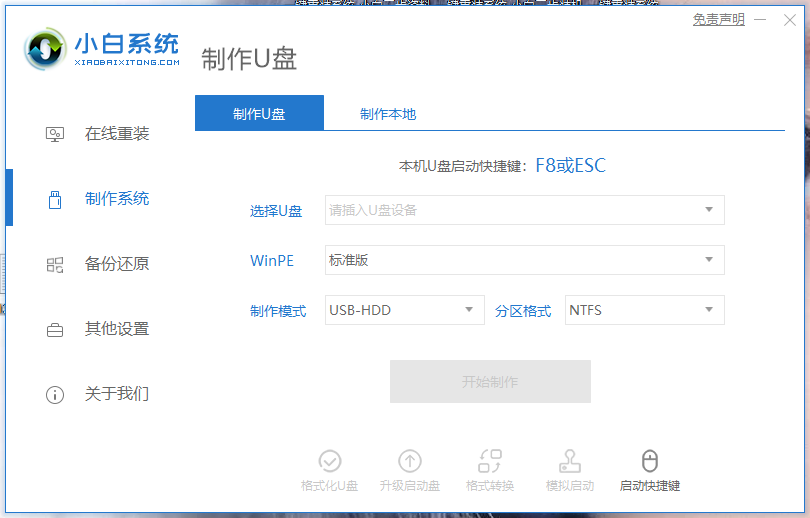Click the 备份还原 grid icon
810x518 pixels.
[55, 265]
